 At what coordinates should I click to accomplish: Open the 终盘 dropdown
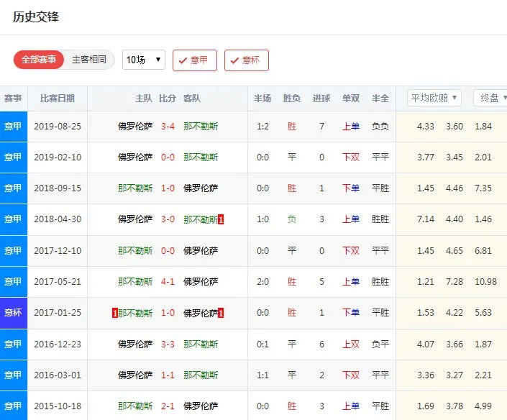pos(490,98)
